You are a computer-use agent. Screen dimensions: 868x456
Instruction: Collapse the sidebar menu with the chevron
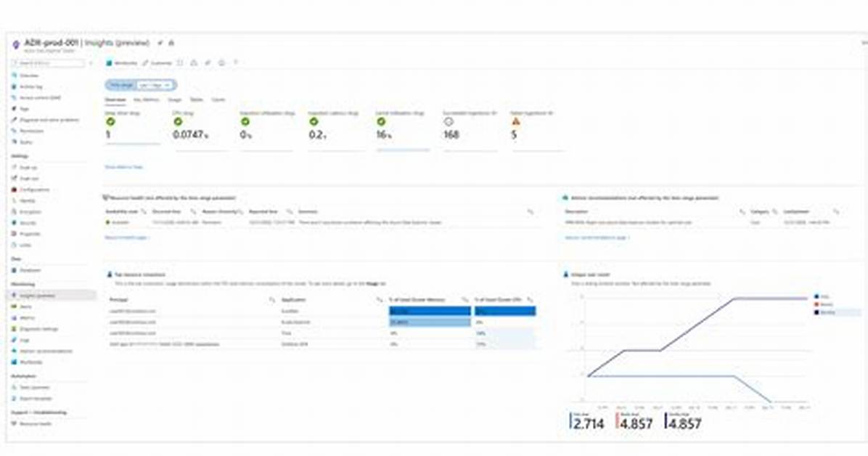pyautogui.click(x=91, y=63)
